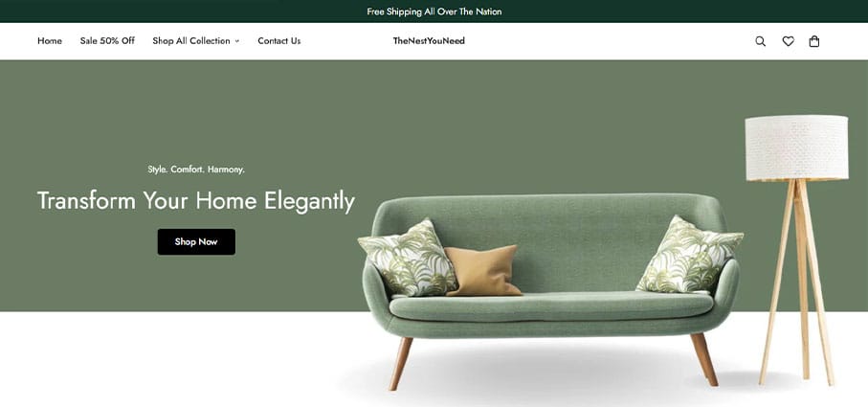Click the sofa's left wooden leg
The height and width of the screenshot is (407, 868).
pyautogui.click(x=401, y=364)
